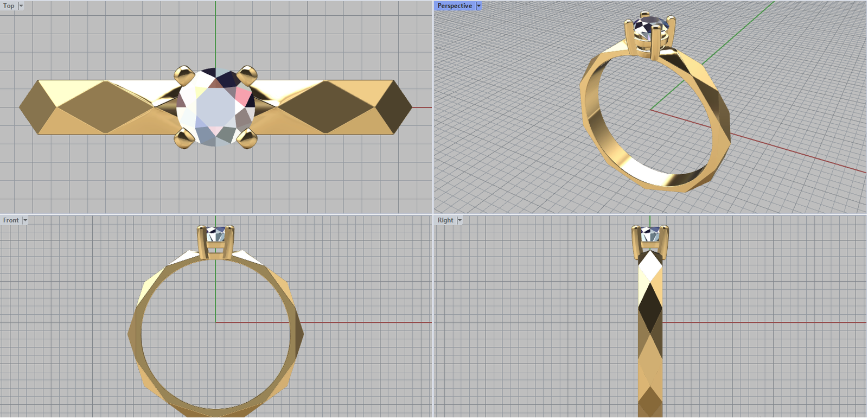Select the lower-left prong in Top view
Image resolution: width=868 pixels, height=419 pixels.
[184, 138]
